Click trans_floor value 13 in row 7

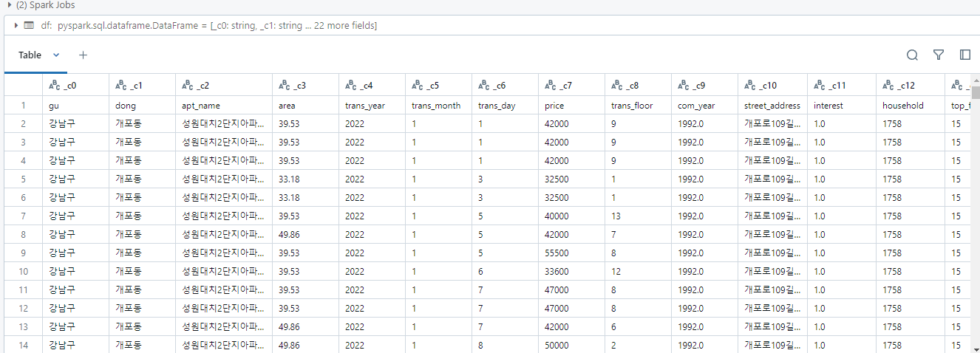coord(638,216)
